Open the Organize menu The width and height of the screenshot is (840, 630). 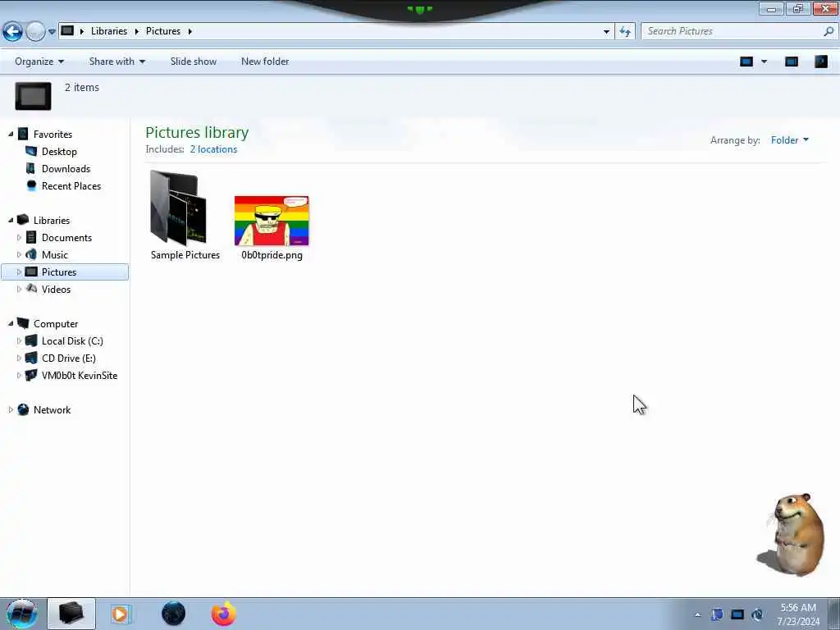point(39,62)
